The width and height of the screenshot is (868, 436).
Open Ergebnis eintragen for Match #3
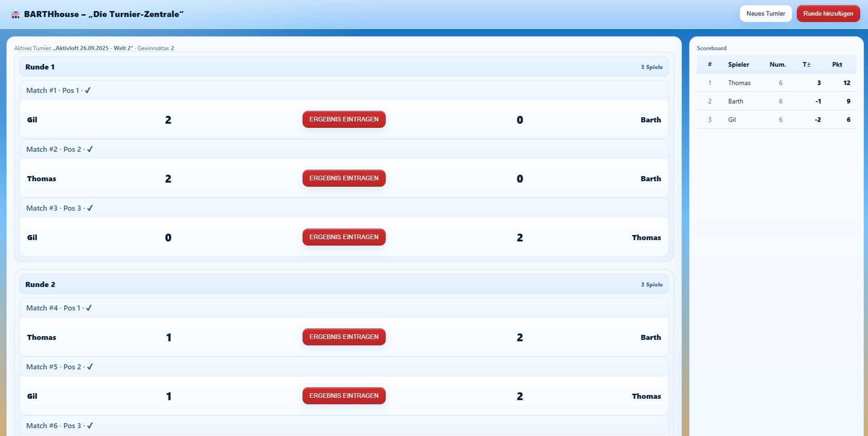click(x=344, y=237)
